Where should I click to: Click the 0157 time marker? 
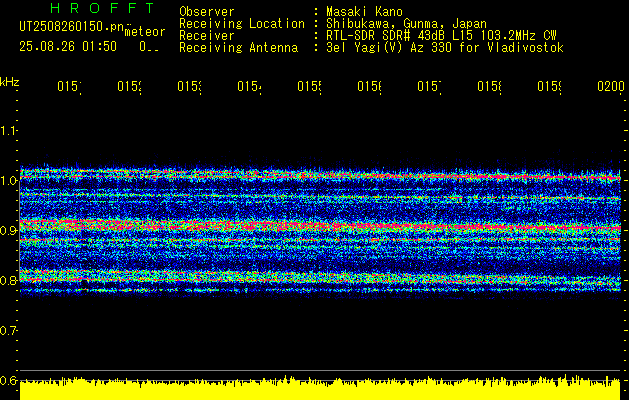[x=429, y=86]
